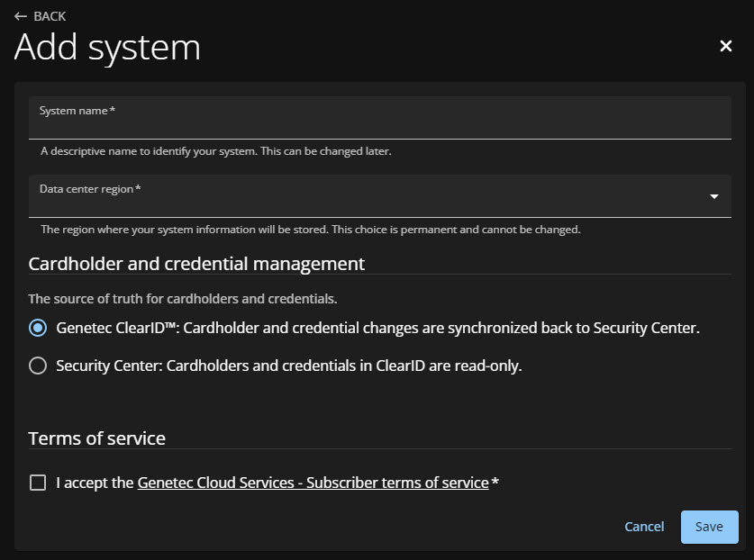Tick the terms of service acceptance checkbox
754x560 pixels.
click(x=38, y=483)
